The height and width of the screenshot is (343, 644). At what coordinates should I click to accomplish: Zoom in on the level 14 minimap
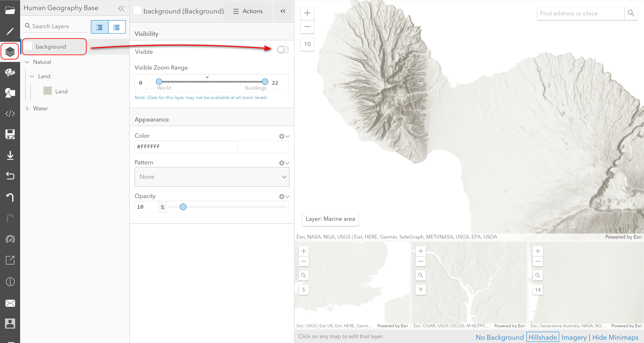[x=538, y=251]
